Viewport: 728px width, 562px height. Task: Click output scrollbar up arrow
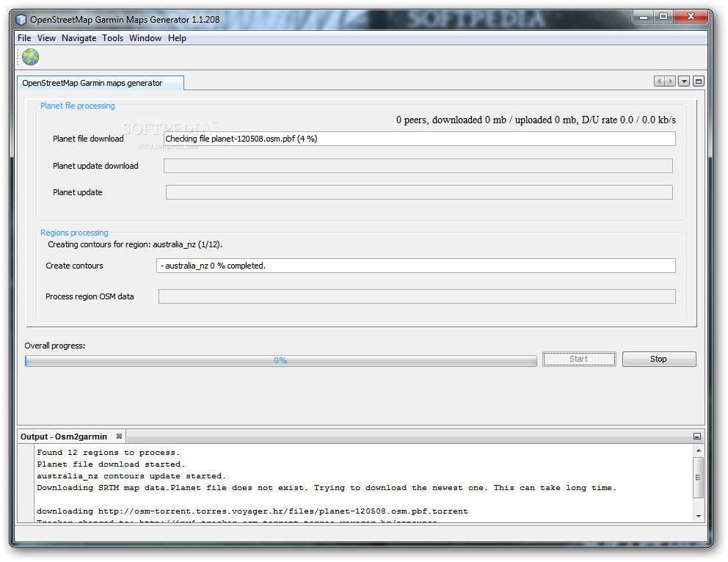pyautogui.click(x=699, y=450)
